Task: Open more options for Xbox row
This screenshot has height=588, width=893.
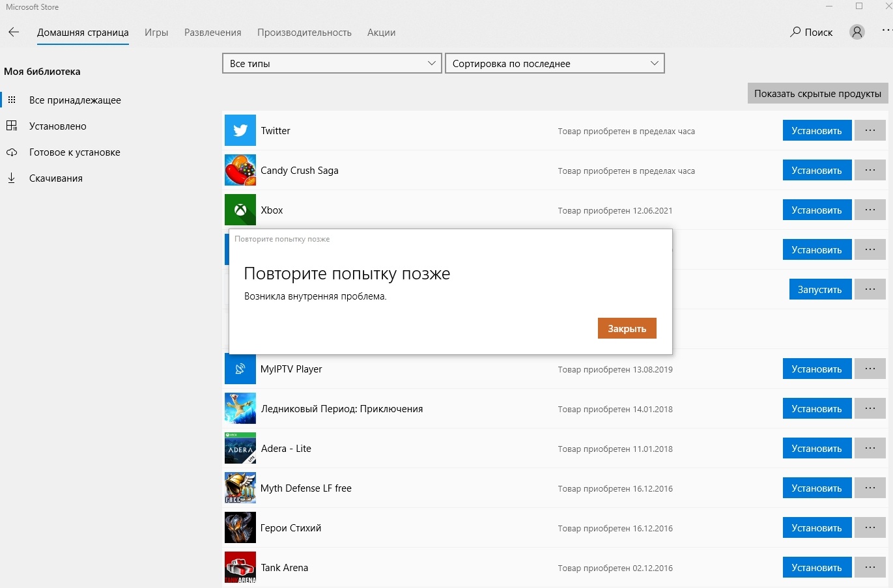Action: tap(870, 210)
